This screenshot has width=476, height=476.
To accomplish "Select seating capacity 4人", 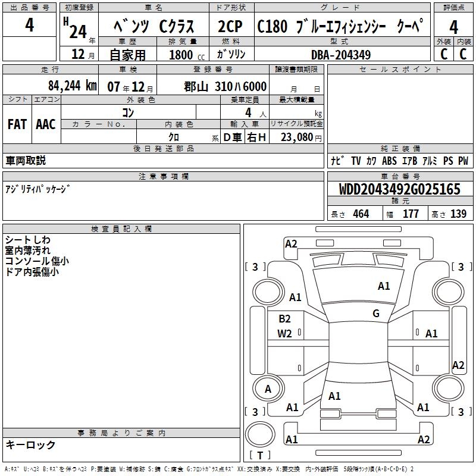I will click(256, 113).
